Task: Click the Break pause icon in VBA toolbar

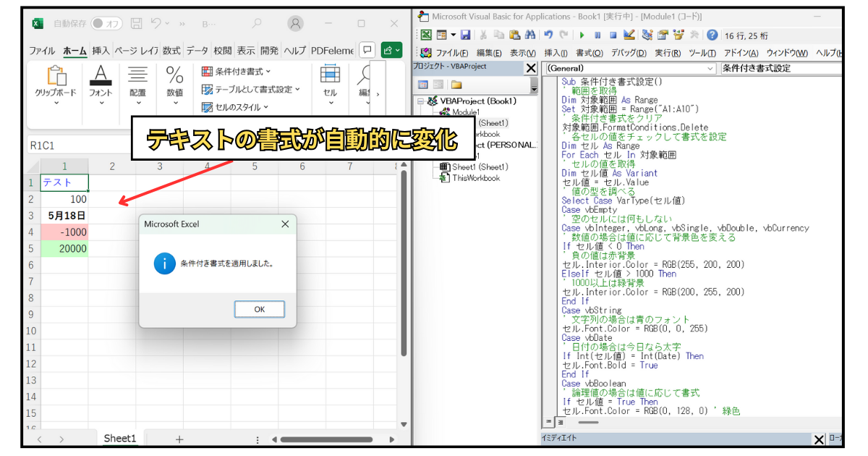Action: (x=597, y=35)
